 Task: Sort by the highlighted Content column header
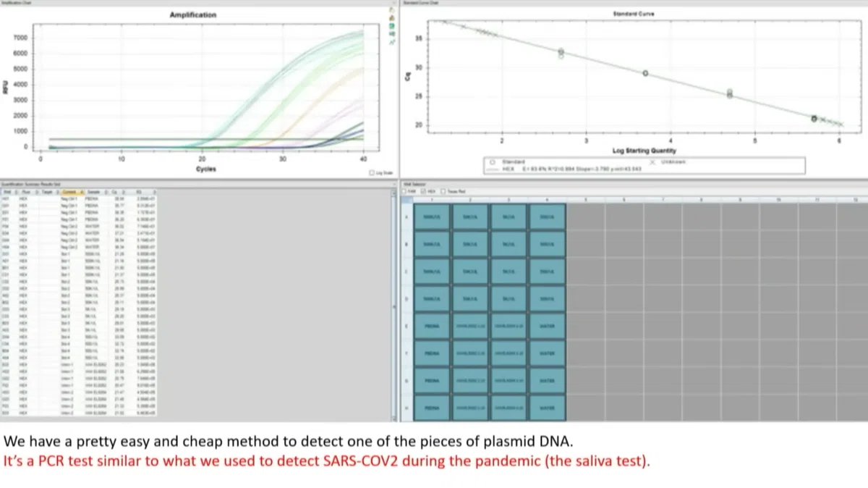(72, 192)
